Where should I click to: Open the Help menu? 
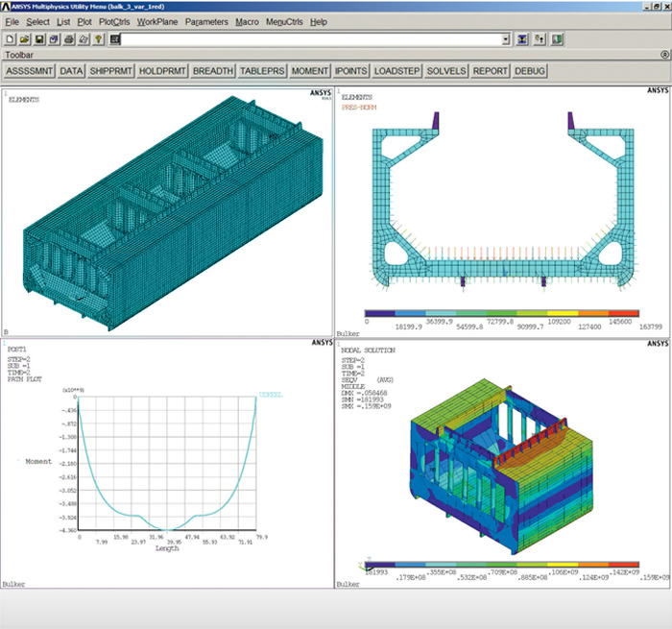319,22
